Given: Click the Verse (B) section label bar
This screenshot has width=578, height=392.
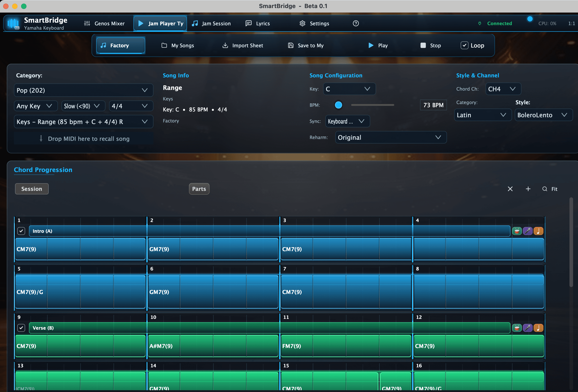Looking at the screenshot, I should tap(270, 328).
